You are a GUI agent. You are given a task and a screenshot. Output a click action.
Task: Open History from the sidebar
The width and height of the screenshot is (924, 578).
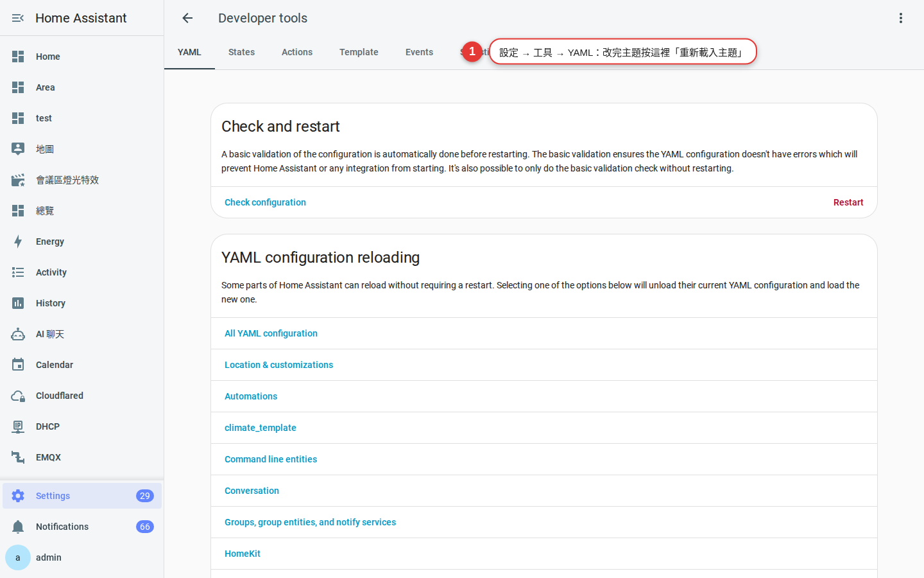(82, 303)
